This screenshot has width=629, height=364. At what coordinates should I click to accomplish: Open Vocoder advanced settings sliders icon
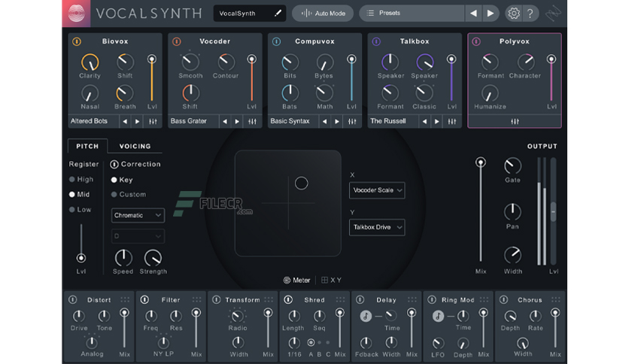[x=252, y=121]
